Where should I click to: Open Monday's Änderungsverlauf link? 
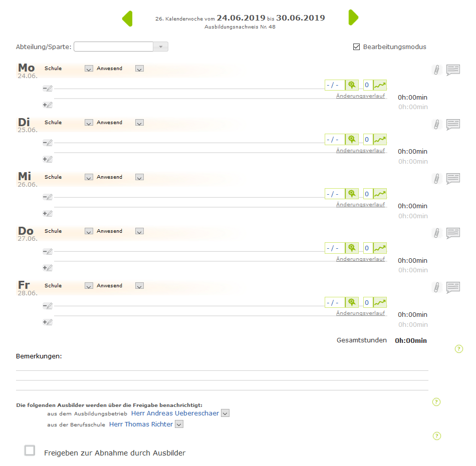click(x=360, y=96)
